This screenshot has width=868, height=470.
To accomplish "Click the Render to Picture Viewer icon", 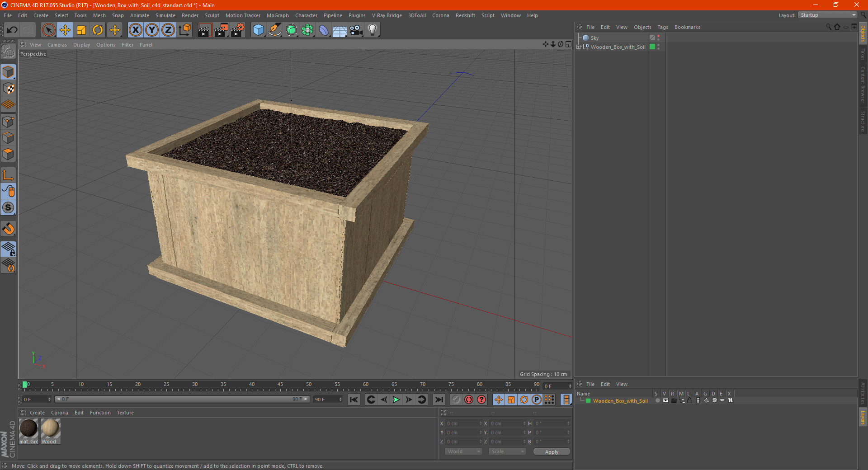I will (x=221, y=30).
